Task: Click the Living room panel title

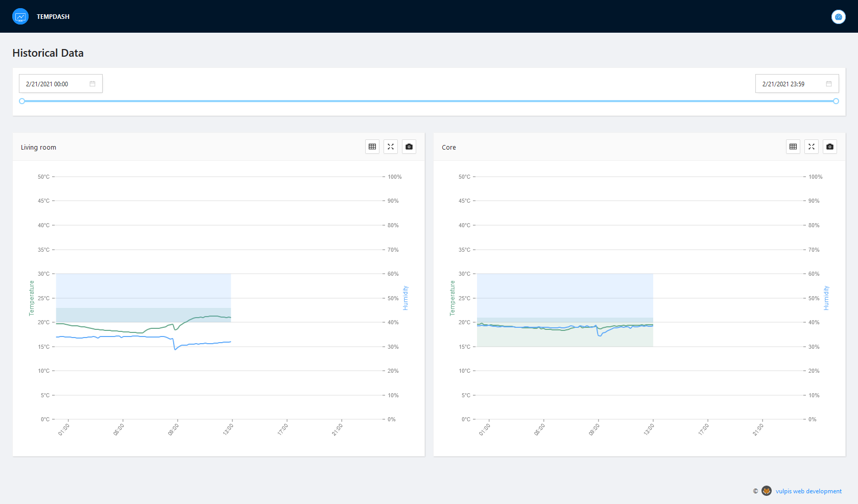Action: coord(38,147)
